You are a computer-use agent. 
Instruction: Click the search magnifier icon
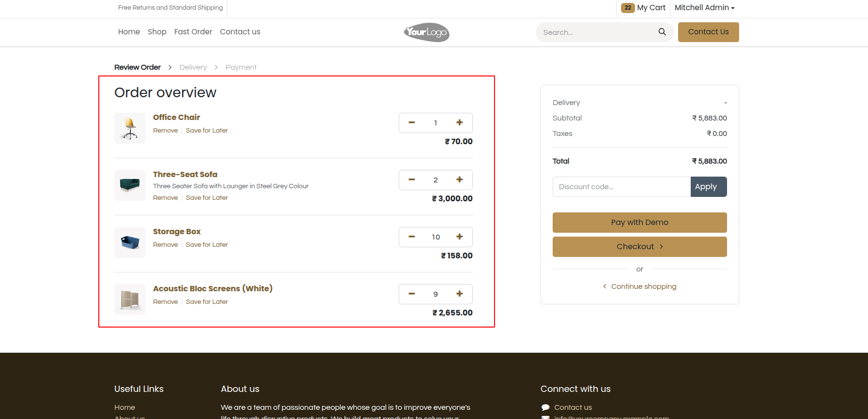pos(662,32)
